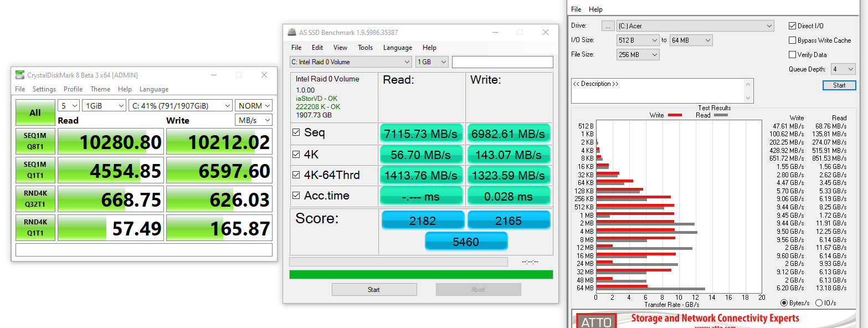
Task: Click the gray Read legend swatch
Action: click(x=721, y=115)
